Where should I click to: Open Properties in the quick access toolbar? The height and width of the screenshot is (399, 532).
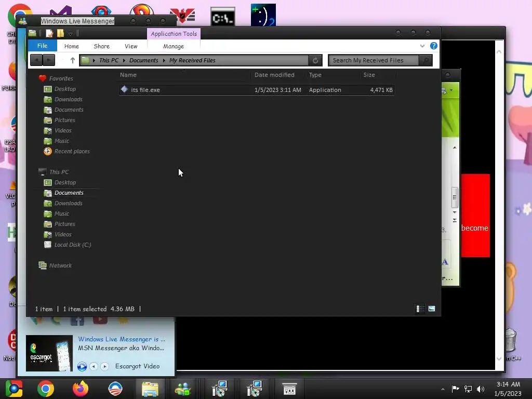tap(49, 33)
